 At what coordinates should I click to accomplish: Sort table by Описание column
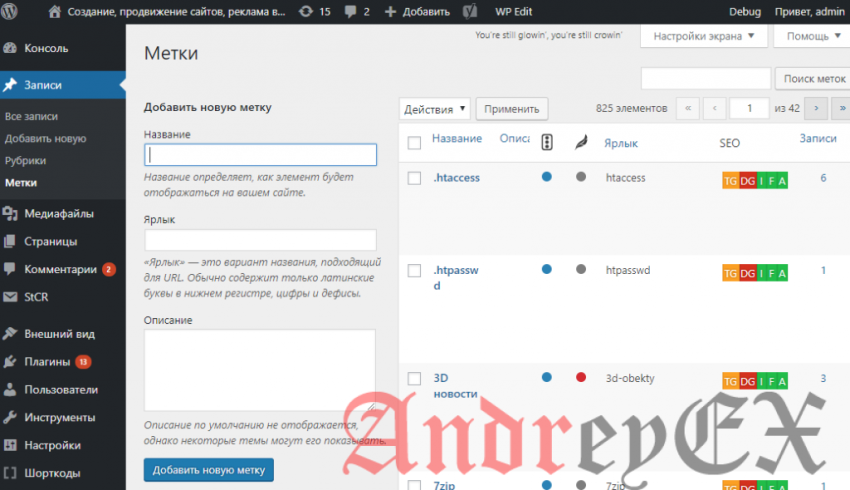pyautogui.click(x=514, y=138)
